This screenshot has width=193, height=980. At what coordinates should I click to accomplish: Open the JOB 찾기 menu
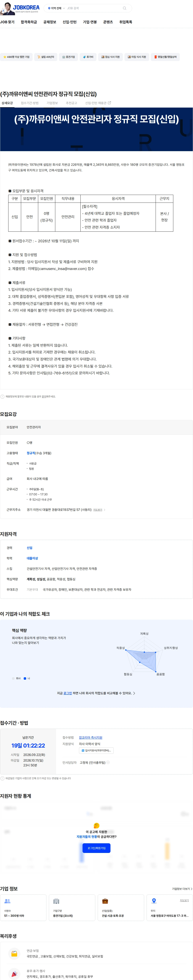[7, 22]
